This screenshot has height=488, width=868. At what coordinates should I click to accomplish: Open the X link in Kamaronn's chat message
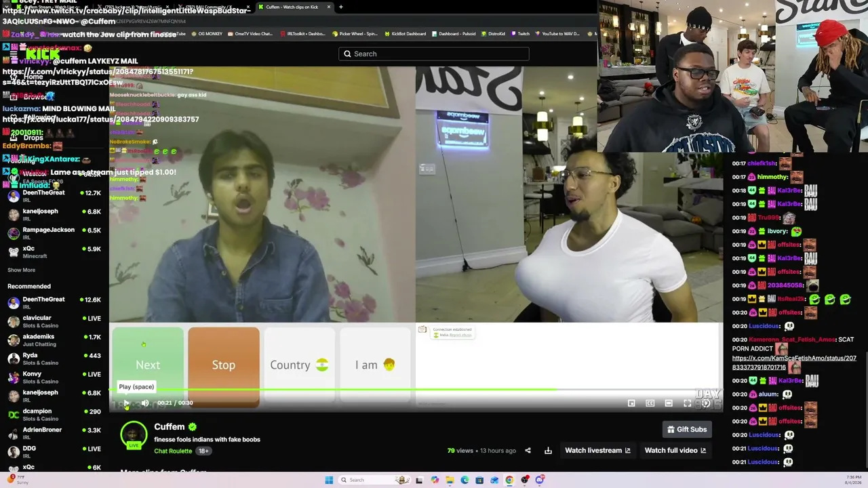point(794,363)
